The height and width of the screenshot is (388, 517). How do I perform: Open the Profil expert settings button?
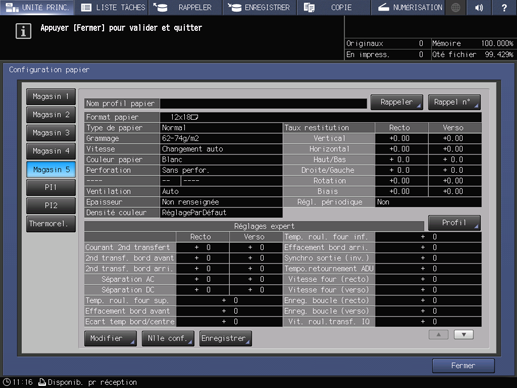(x=454, y=223)
